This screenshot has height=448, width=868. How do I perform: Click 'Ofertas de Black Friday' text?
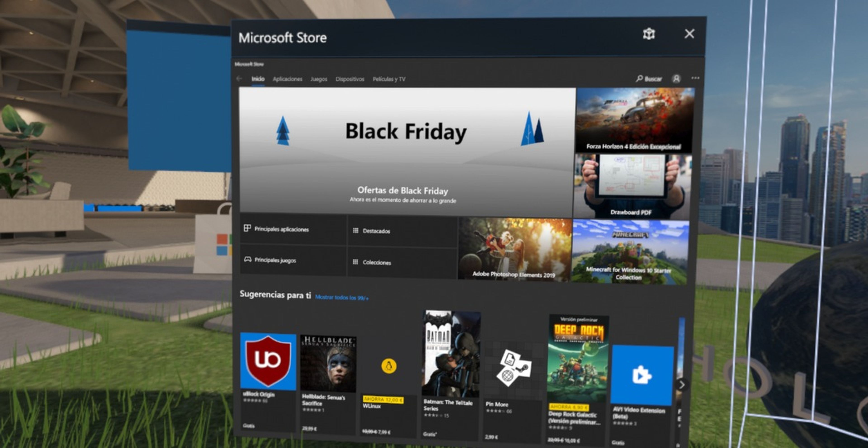point(403,190)
